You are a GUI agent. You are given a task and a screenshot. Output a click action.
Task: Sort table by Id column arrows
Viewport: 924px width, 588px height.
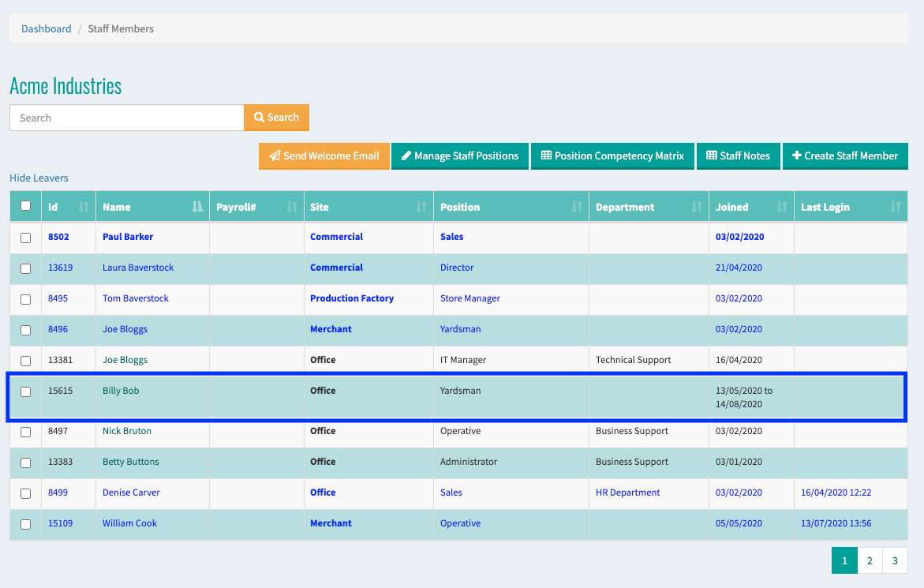[x=84, y=207]
